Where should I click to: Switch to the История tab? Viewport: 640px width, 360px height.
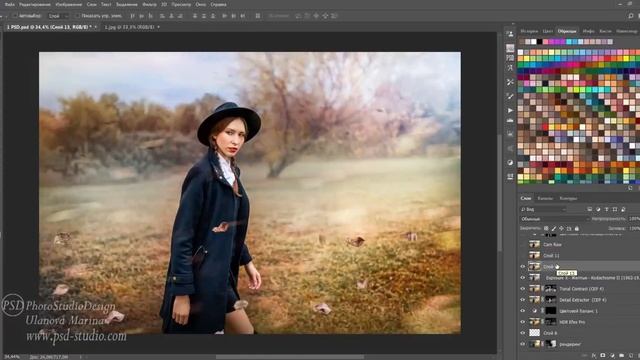click(x=529, y=31)
